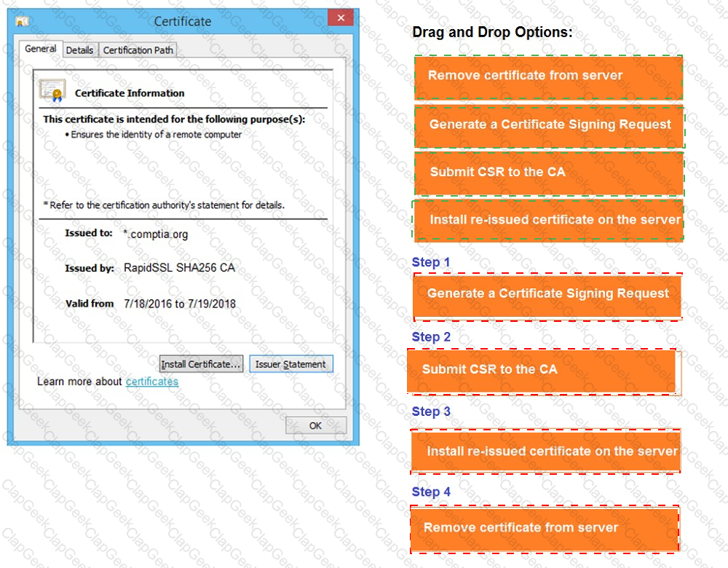Viewport: 728px width, 568px height.
Task: Follow the certificates learn more link
Action: pyautogui.click(x=151, y=382)
